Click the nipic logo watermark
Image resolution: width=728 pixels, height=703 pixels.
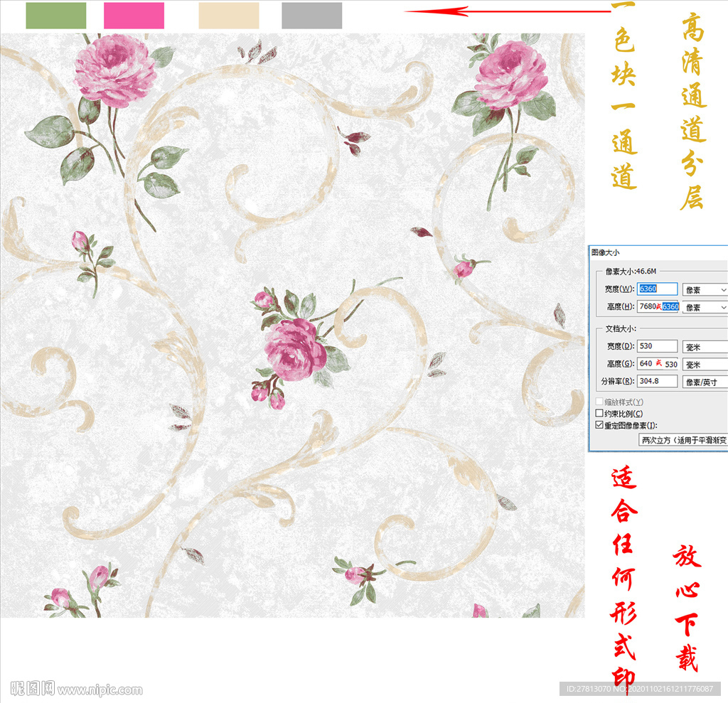click(32, 688)
